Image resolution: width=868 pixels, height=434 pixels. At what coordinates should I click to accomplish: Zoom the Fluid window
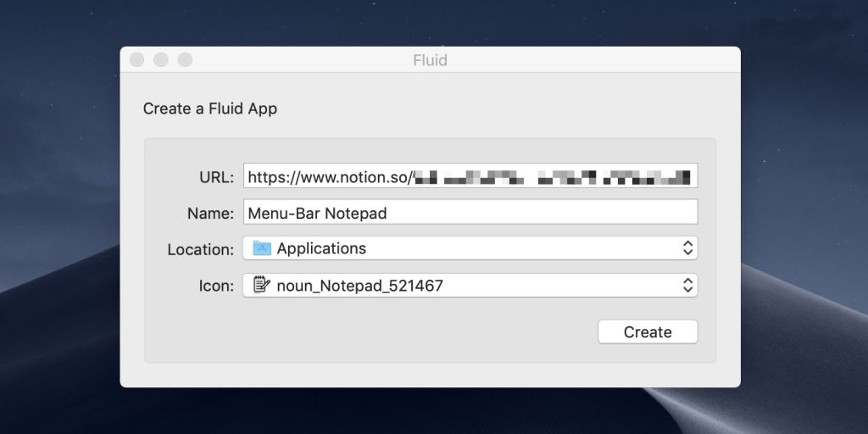(x=185, y=60)
